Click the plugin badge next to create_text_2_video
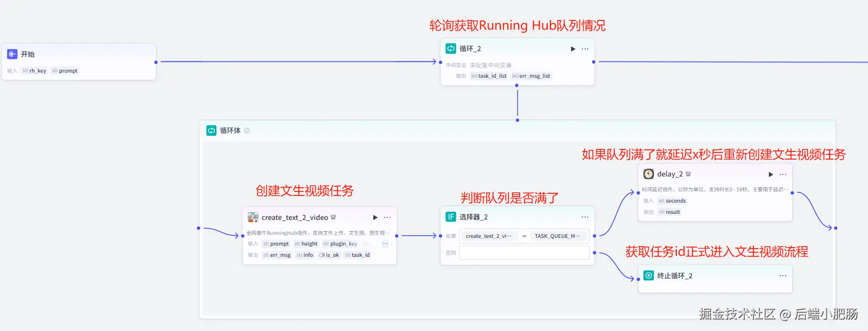868x331 pixels. pos(333,217)
